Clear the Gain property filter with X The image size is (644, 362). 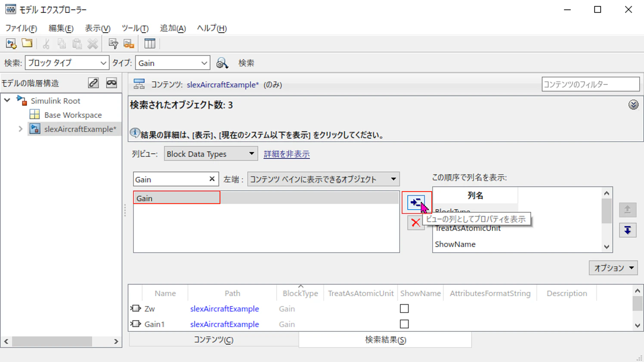coord(212,179)
